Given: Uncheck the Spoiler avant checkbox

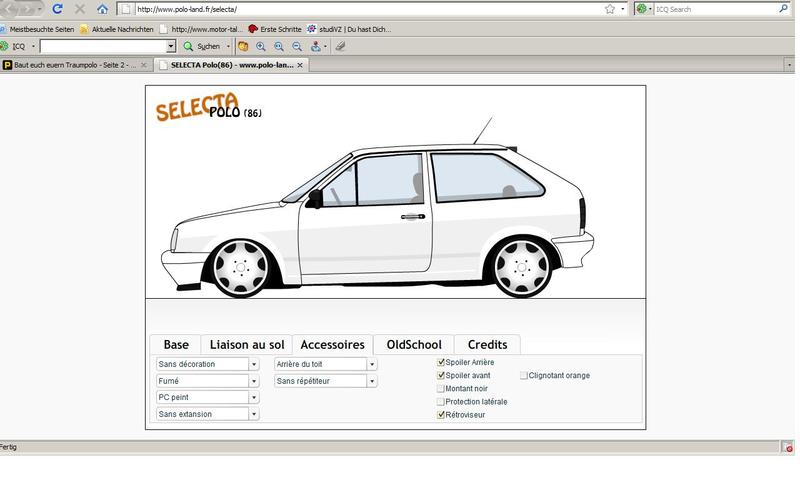Looking at the screenshot, I should tap(441, 375).
